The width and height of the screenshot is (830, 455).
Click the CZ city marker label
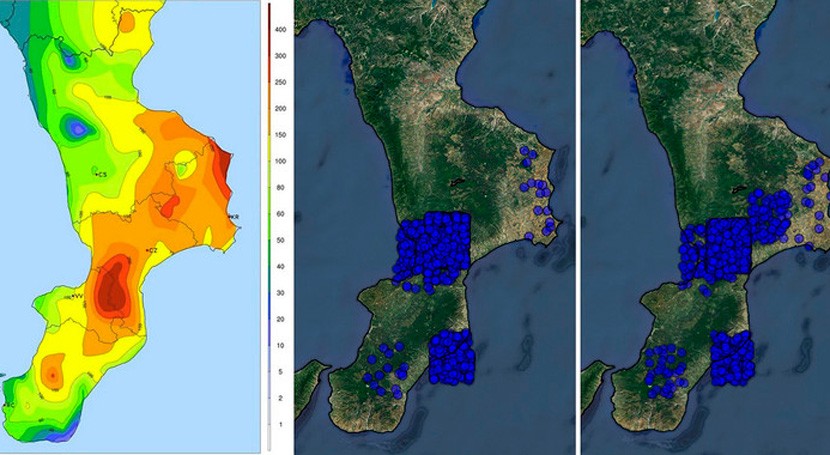(x=151, y=248)
